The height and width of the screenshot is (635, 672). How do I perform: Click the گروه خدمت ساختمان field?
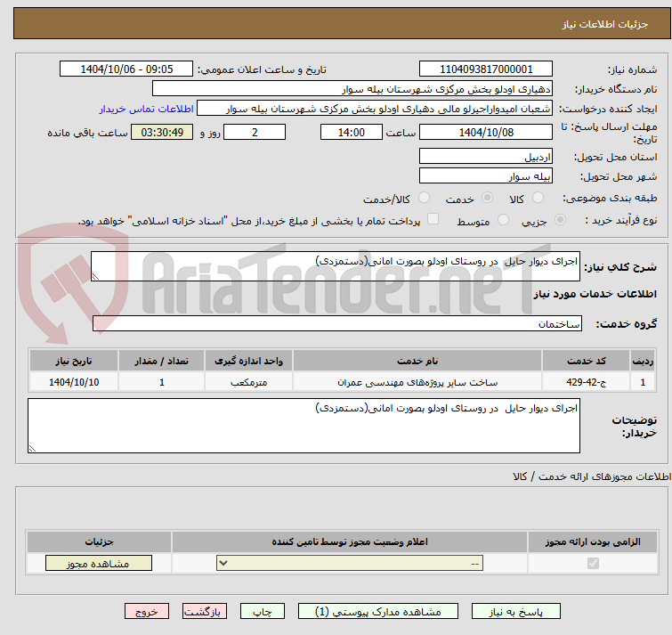pos(337,323)
